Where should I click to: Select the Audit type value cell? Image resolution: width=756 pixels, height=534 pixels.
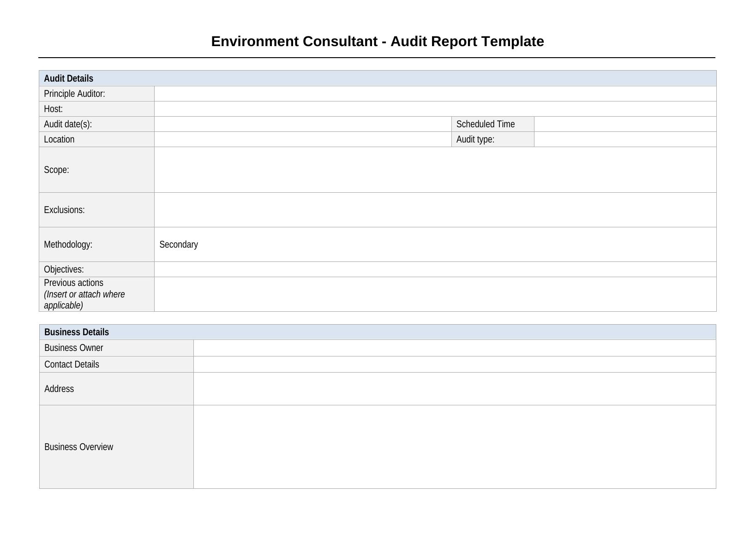point(624,139)
